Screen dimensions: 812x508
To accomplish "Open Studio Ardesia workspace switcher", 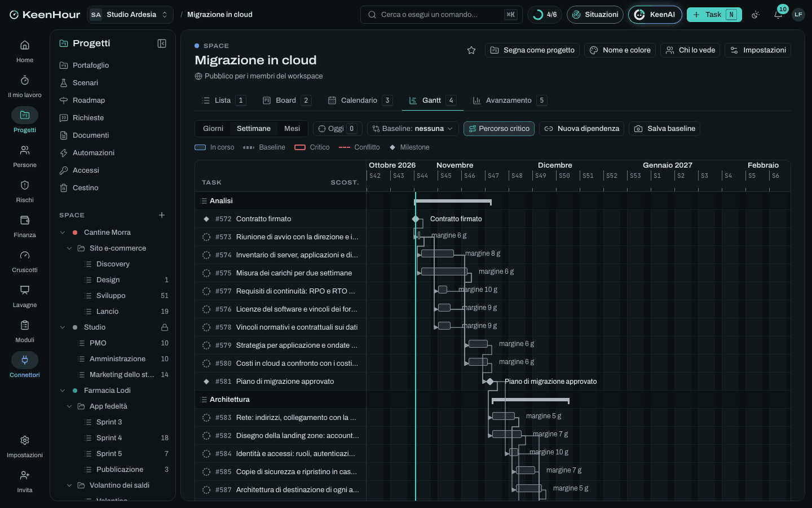I will [x=130, y=15].
